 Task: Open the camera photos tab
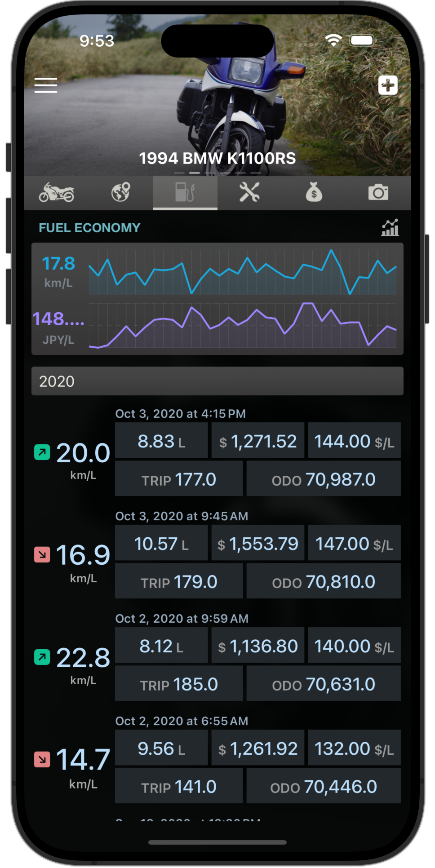point(378,193)
